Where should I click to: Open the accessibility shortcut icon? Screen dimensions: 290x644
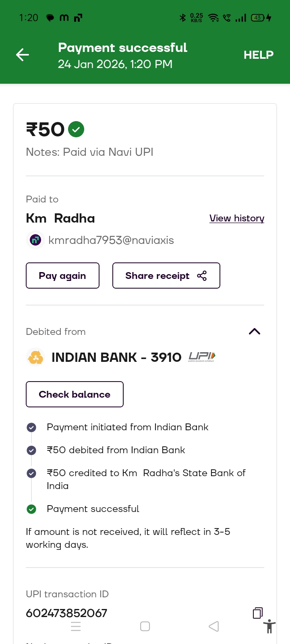[x=269, y=627]
